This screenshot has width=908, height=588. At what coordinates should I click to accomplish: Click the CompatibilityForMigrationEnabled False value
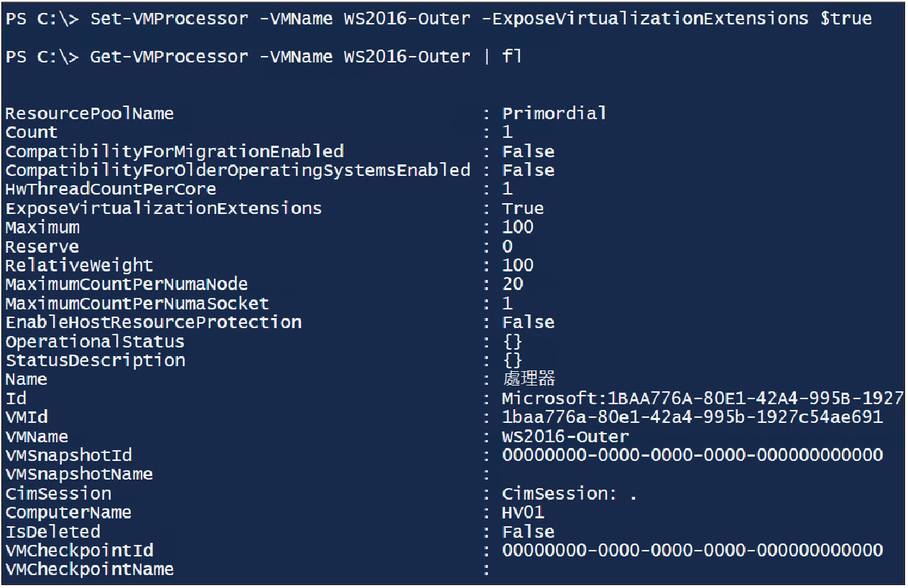[x=528, y=151]
